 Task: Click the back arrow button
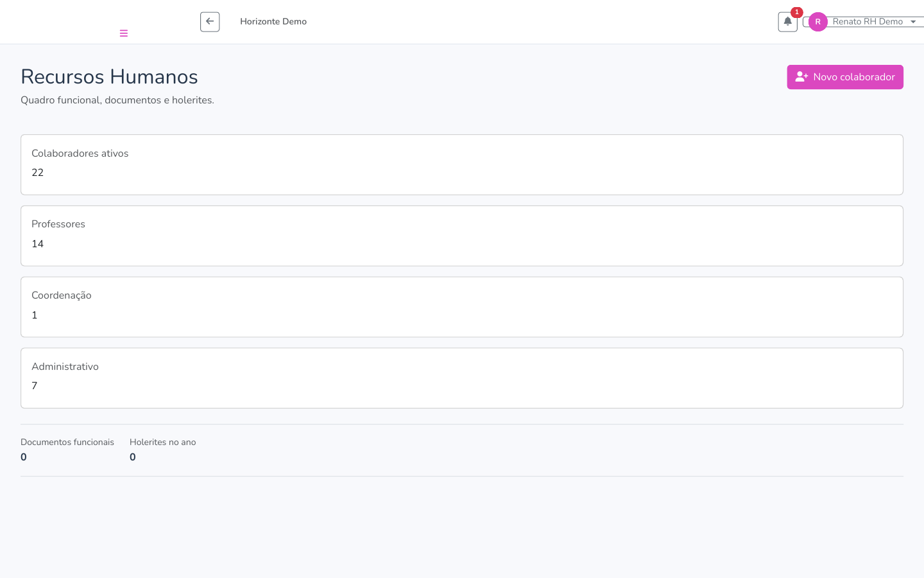210,22
